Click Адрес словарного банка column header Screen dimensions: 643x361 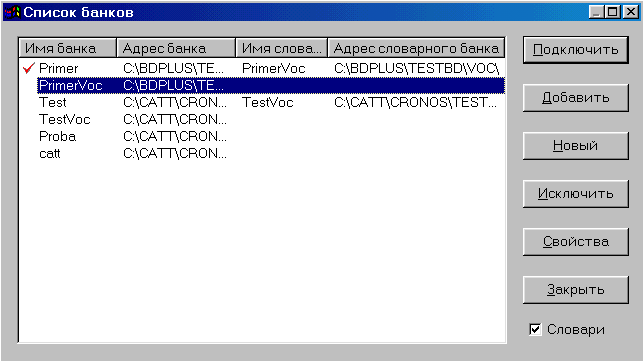[x=416, y=48]
